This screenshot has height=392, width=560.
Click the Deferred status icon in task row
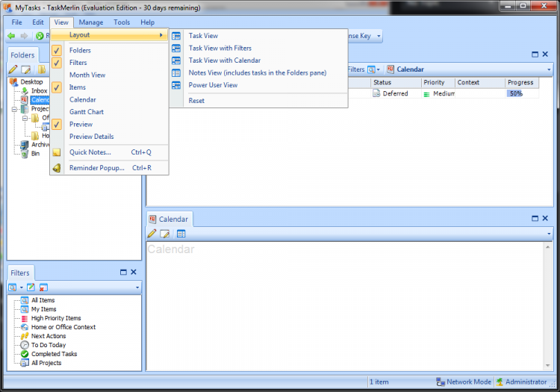[376, 93]
